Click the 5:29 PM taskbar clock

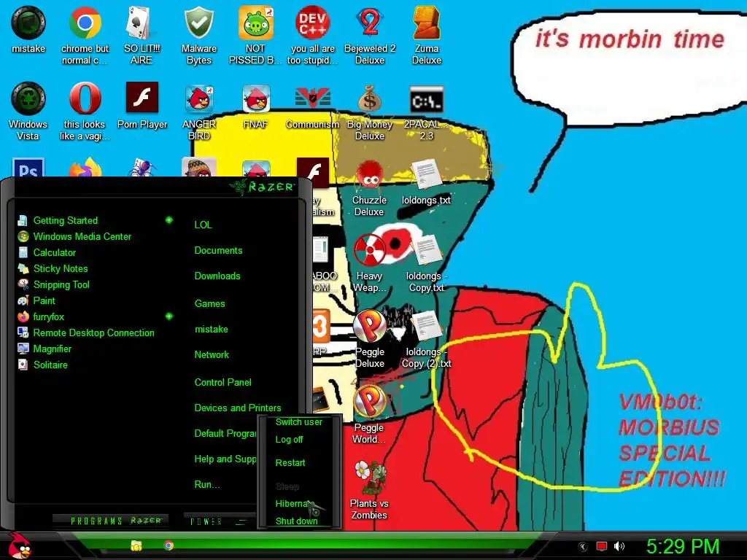[682, 546]
